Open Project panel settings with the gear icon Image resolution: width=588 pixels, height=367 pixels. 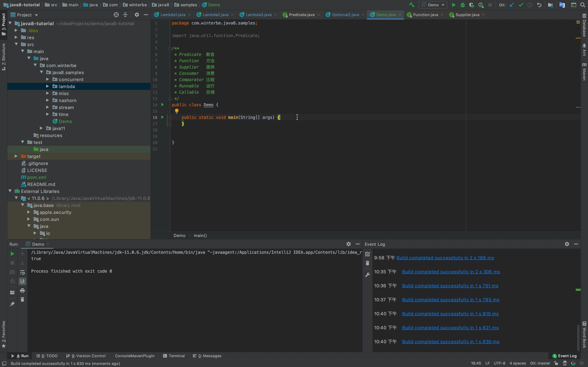[x=137, y=15]
